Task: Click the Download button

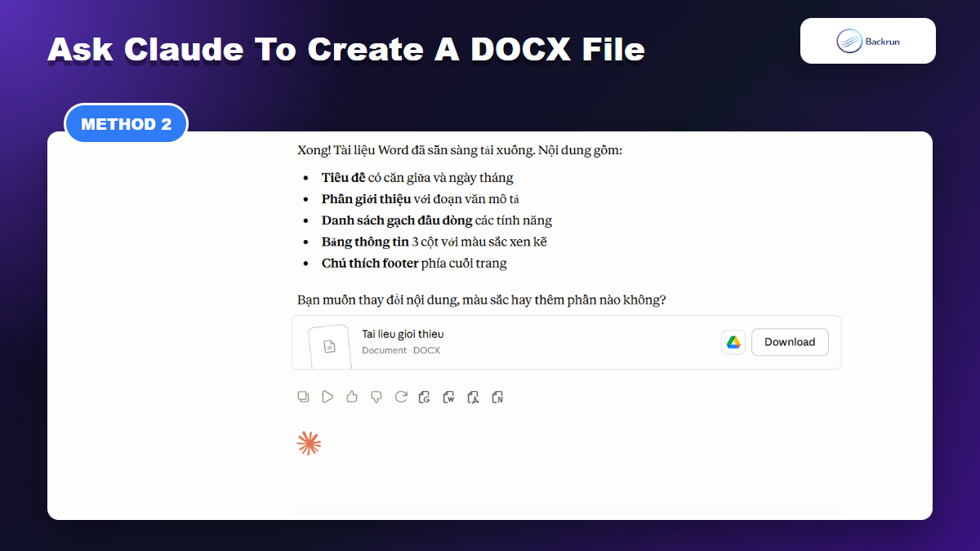Action: (790, 342)
